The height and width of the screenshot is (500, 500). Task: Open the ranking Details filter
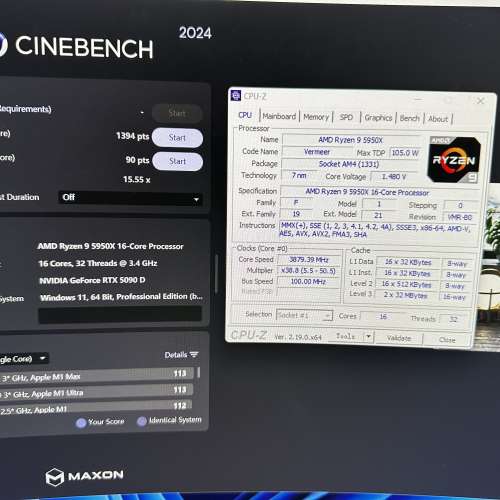[x=181, y=355]
